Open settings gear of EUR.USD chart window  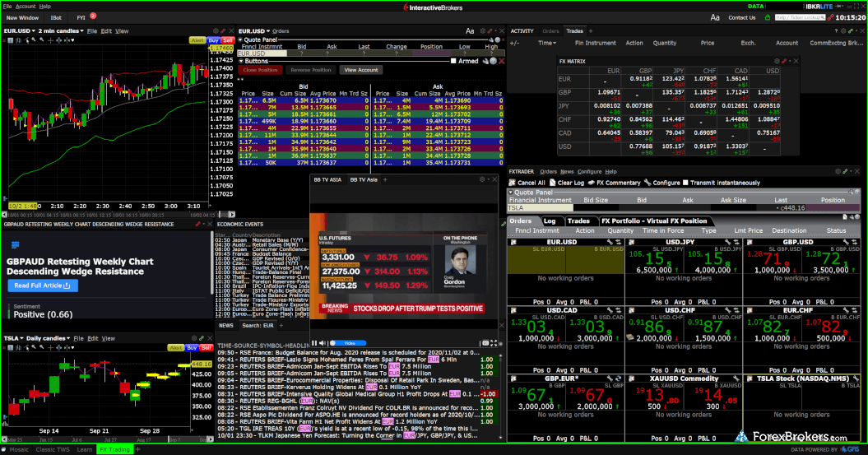click(x=216, y=31)
